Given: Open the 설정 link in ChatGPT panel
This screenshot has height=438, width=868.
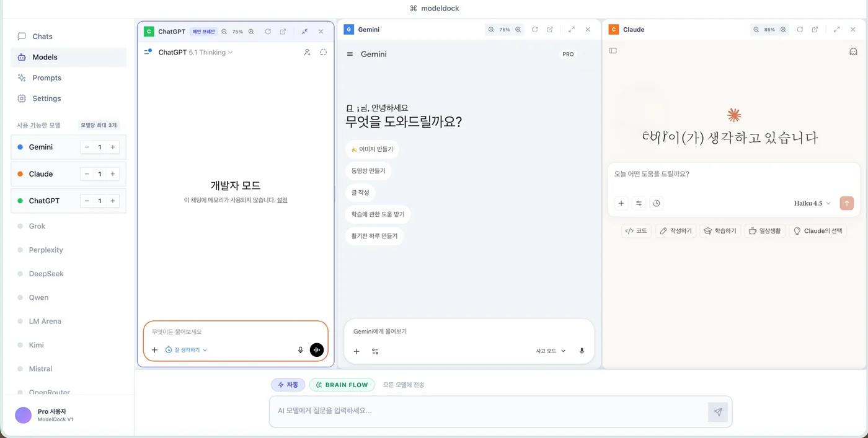Looking at the screenshot, I should [x=282, y=200].
